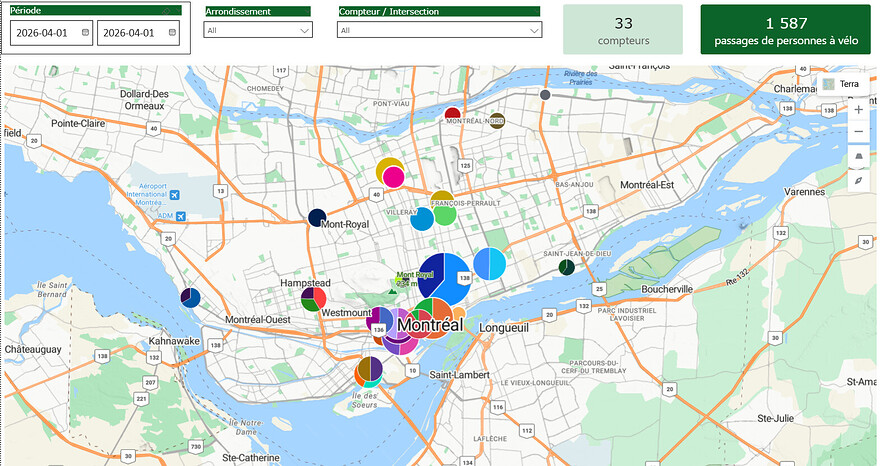Click the chevron in the Période header

coord(177,11)
